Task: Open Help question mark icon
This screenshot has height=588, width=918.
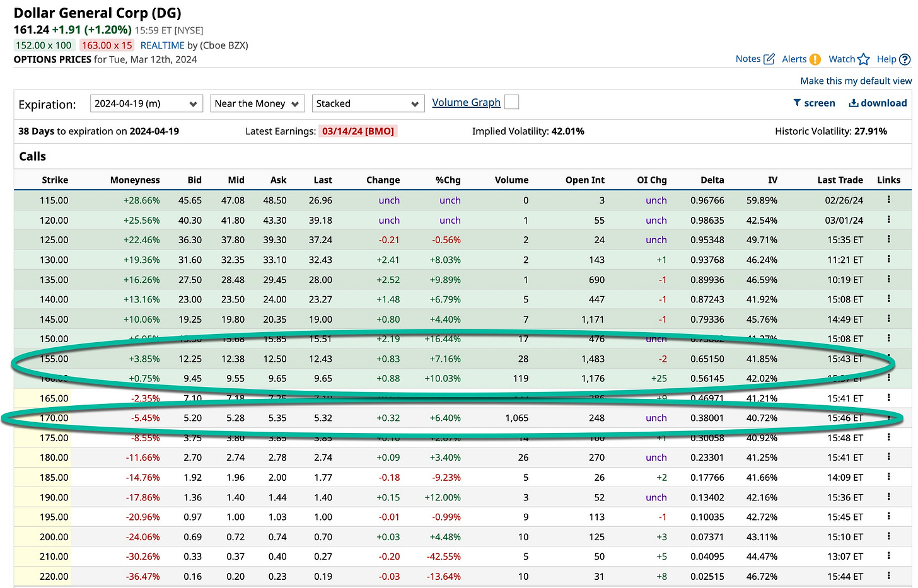Action: click(905, 59)
